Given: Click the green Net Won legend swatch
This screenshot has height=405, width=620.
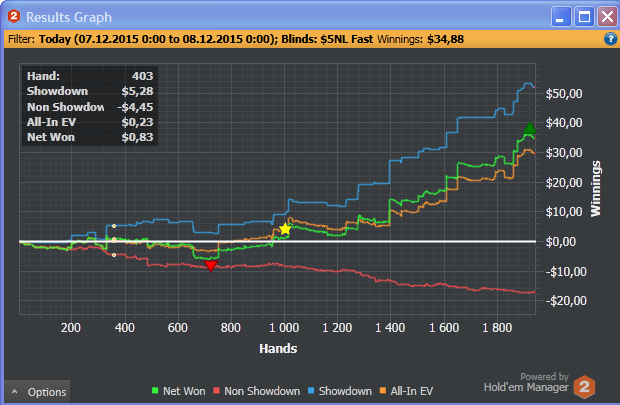Looking at the screenshot, I should pyautogui.click(x=155, y=391).
